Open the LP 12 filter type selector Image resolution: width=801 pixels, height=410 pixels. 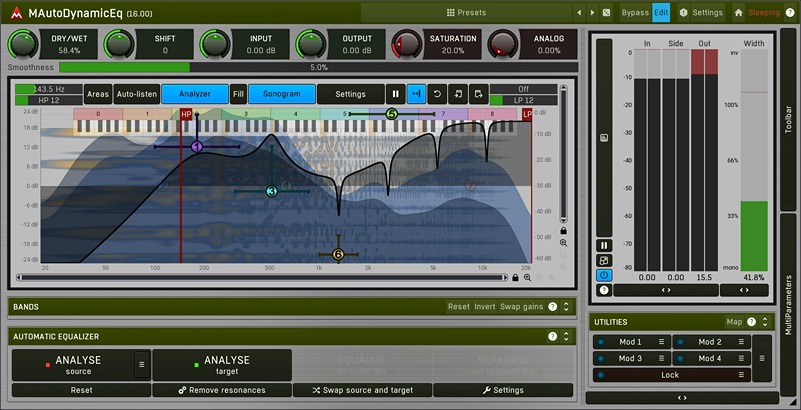(x=524, y=101)
